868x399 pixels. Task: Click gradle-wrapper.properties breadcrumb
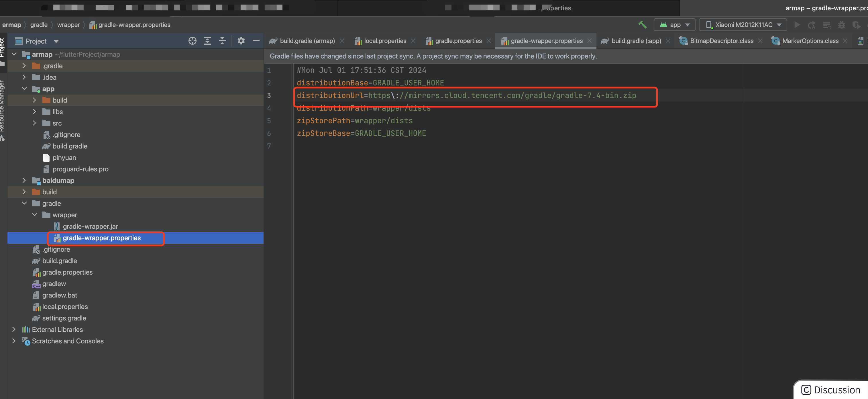(x=130, y=25)
